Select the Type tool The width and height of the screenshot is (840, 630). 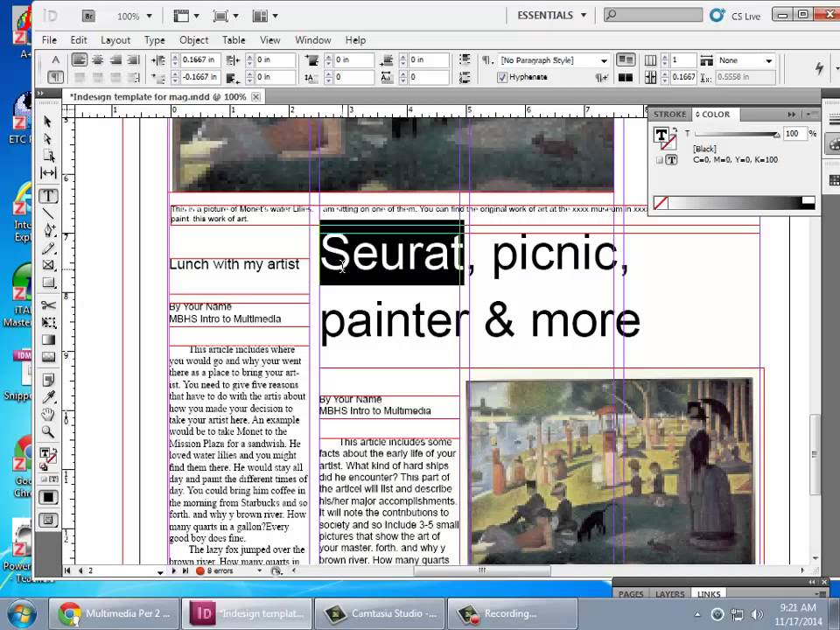(x=47, y=196)
